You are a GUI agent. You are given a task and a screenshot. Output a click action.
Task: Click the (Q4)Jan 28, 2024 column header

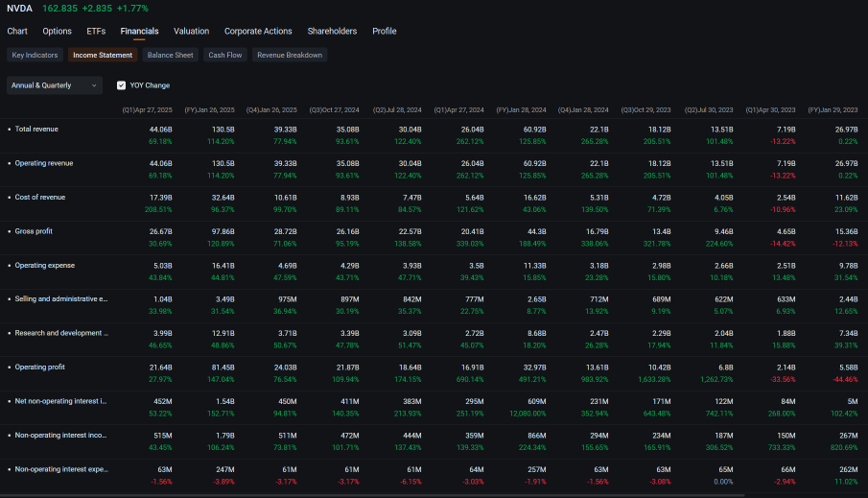tap(583, 110)
